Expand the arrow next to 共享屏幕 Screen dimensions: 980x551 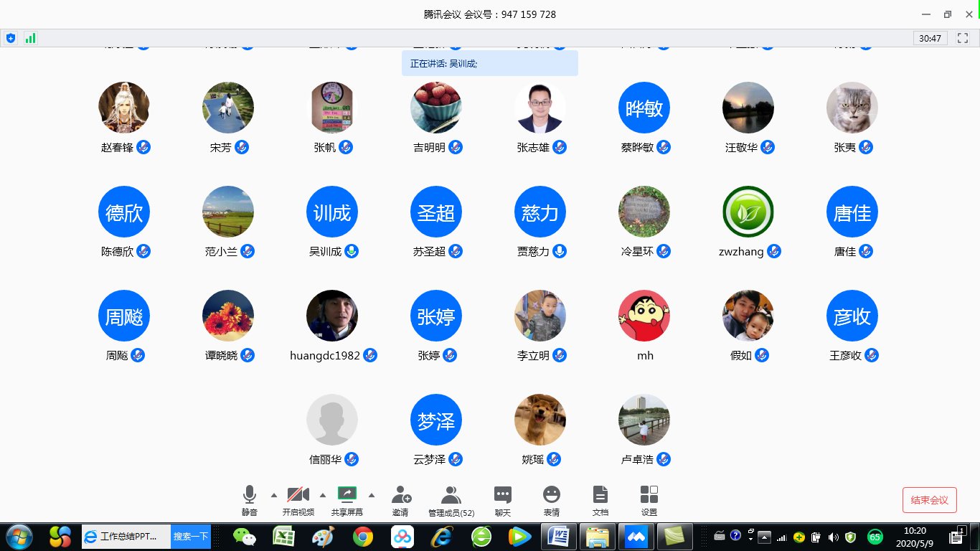371,495
